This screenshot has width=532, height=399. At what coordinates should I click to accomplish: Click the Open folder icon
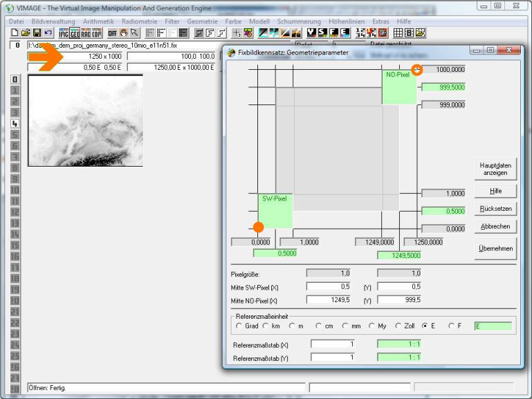point(26,33)
